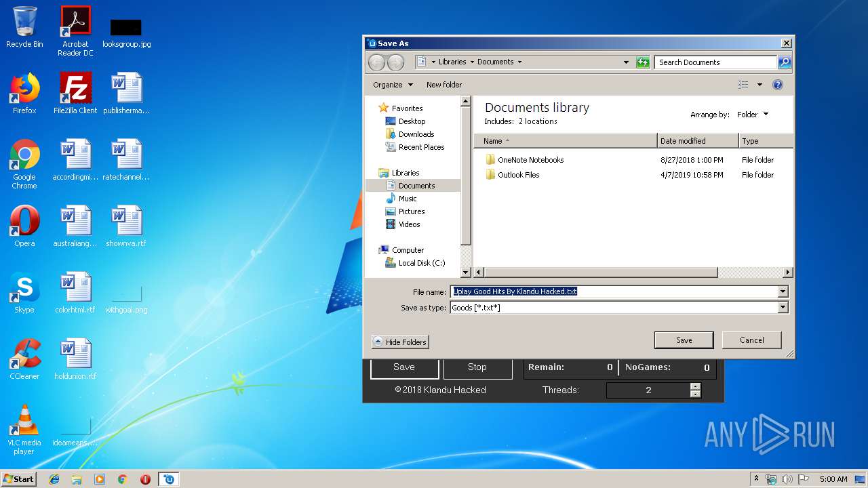The height and width of the screenshot is (488, 868).
Task: Open the views dropdown arrow
Action: pos(759,85)
